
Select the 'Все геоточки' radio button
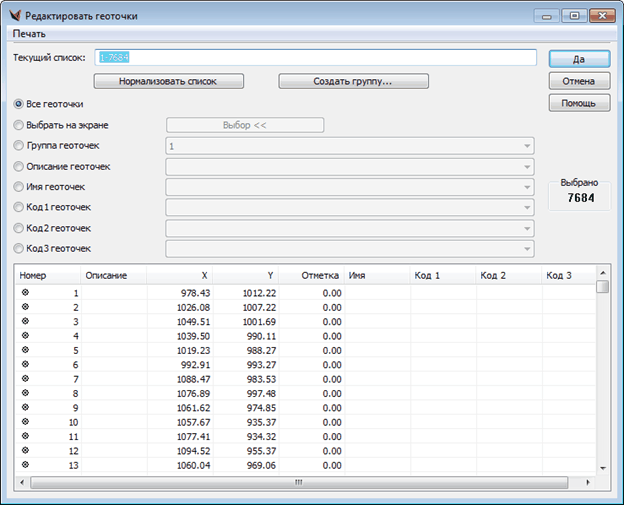tap(18, 104)
